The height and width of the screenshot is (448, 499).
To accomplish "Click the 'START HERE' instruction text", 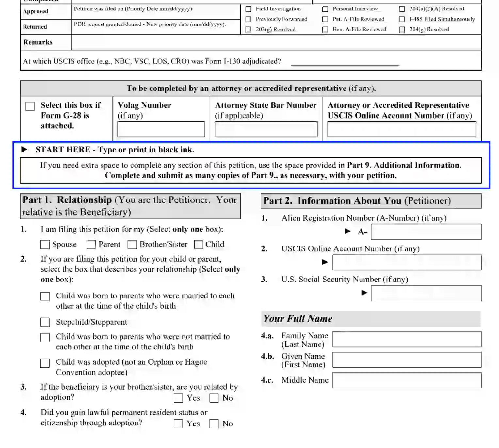I will click(115, 150).
